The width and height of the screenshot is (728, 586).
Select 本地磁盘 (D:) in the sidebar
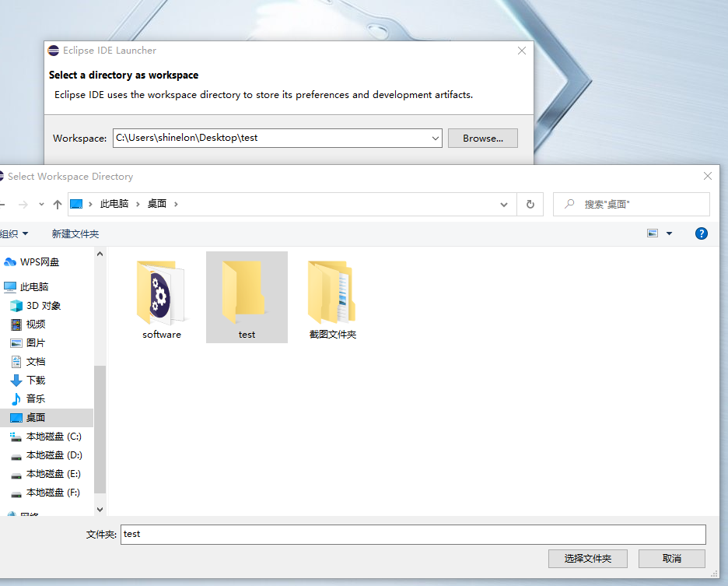46,455
